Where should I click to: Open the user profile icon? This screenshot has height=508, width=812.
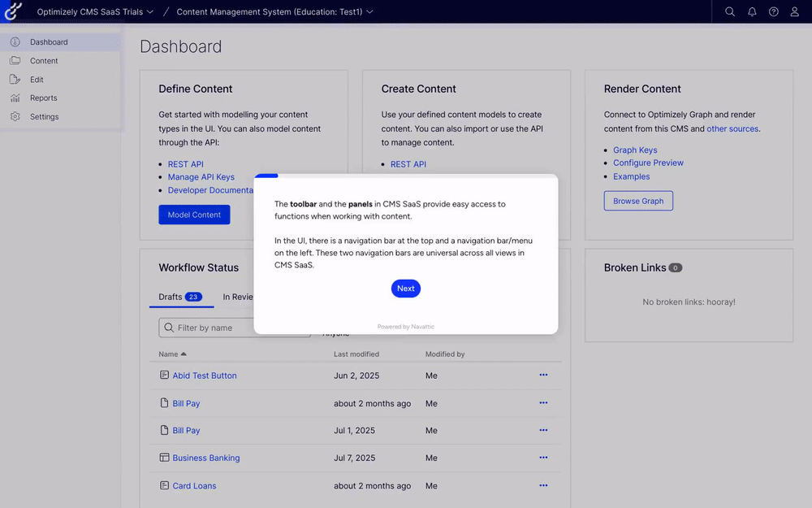[x=795, y=12]
